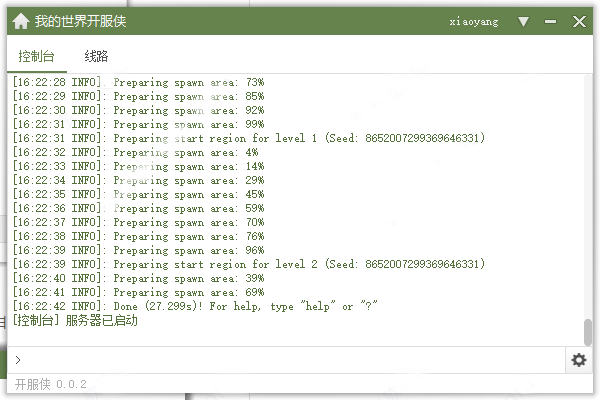The height and width of the screenshot is (400, 600).
Task: Switch to the 控制台 tab
Action: pyautogui.click(x=37, y=57)
